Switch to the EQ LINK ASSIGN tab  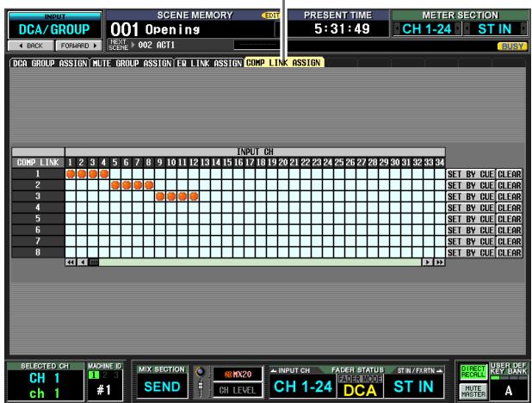(209, 63)
